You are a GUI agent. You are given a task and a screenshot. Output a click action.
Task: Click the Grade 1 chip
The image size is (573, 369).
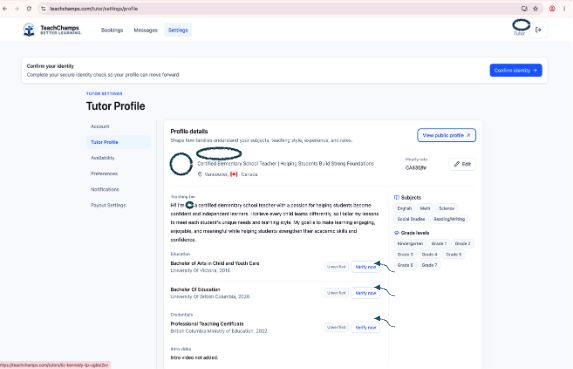tap(439, 243)
